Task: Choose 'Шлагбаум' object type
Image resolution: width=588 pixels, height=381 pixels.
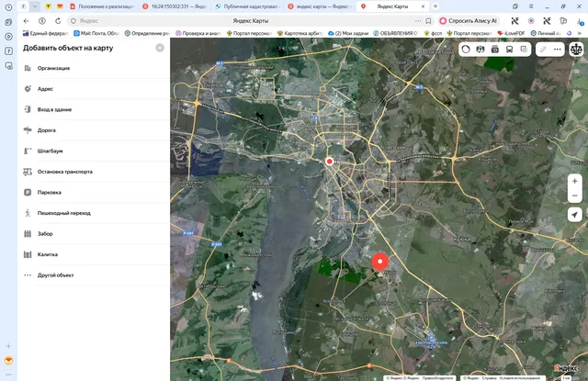Action: click(x=94, y=151)
